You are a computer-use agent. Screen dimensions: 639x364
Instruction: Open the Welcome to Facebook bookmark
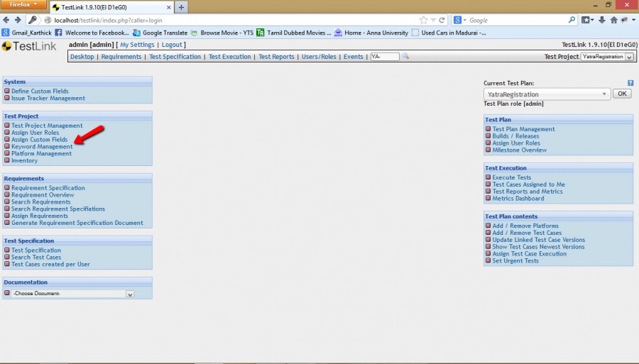92,33
